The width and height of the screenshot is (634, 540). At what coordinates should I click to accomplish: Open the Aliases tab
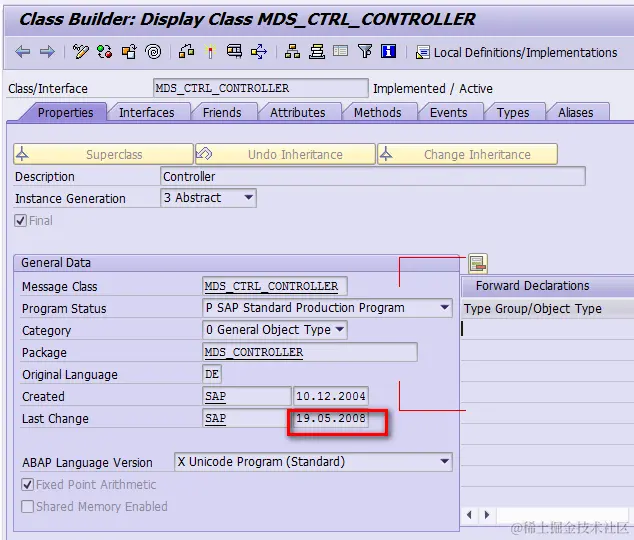point(576,112)
